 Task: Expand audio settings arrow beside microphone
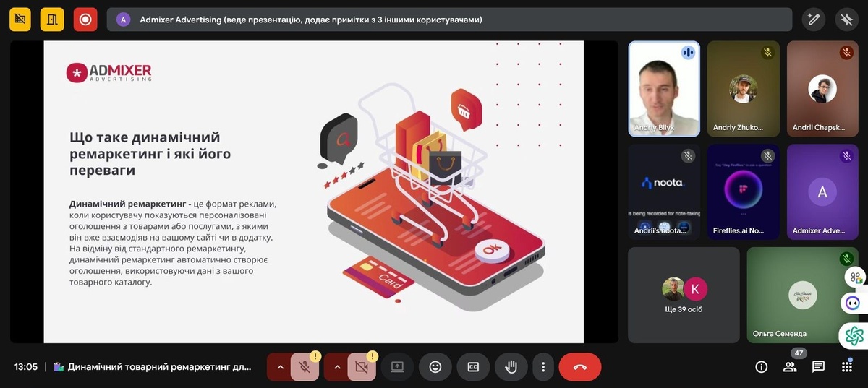279,367
